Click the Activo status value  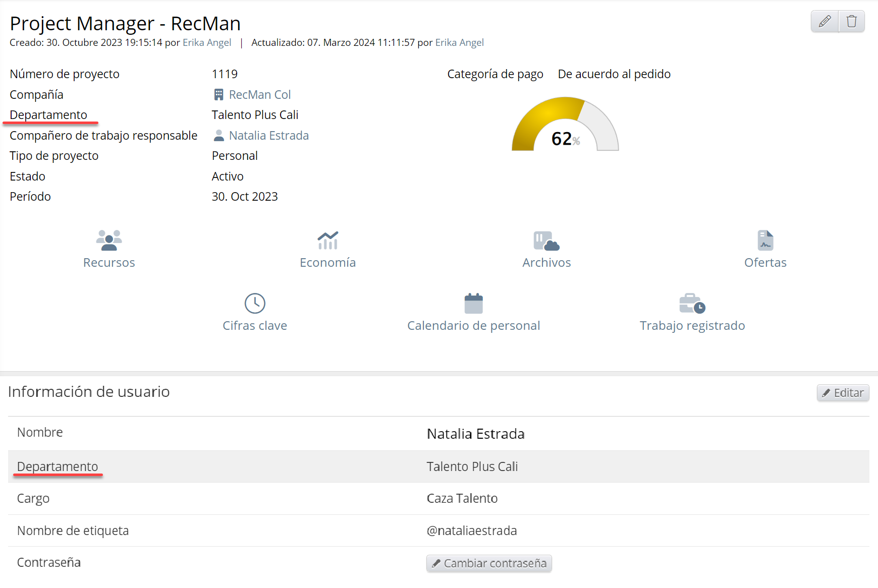click(x=228, y=177)
